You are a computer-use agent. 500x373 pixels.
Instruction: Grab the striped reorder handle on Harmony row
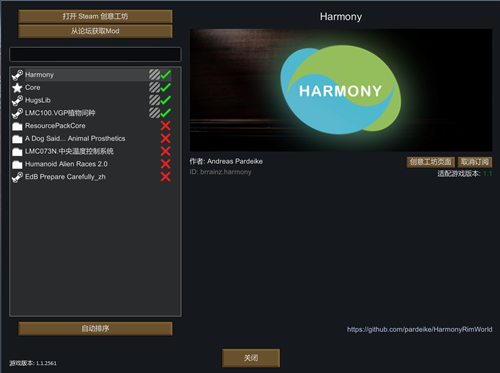pyautogui.click(x=154, y=75)
